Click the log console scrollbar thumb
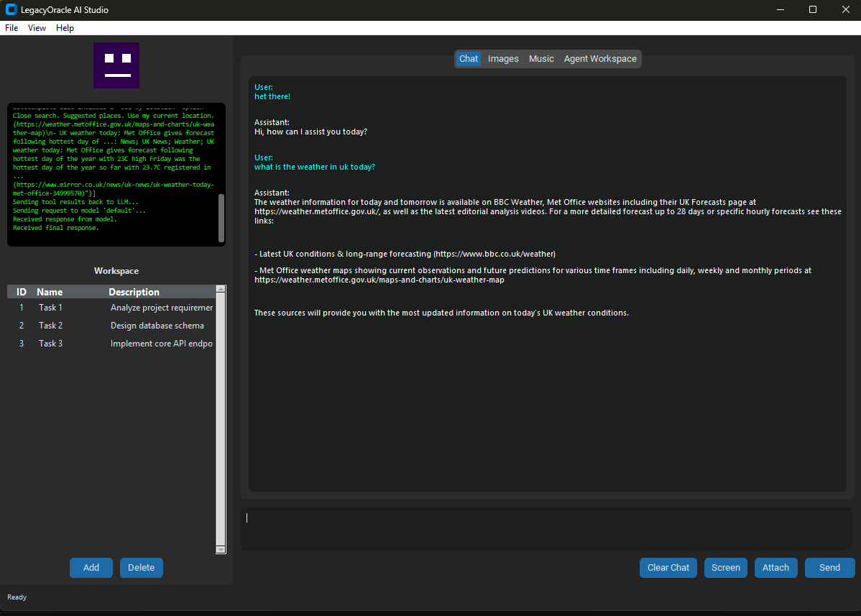861x616 pixels. point(221,218)
